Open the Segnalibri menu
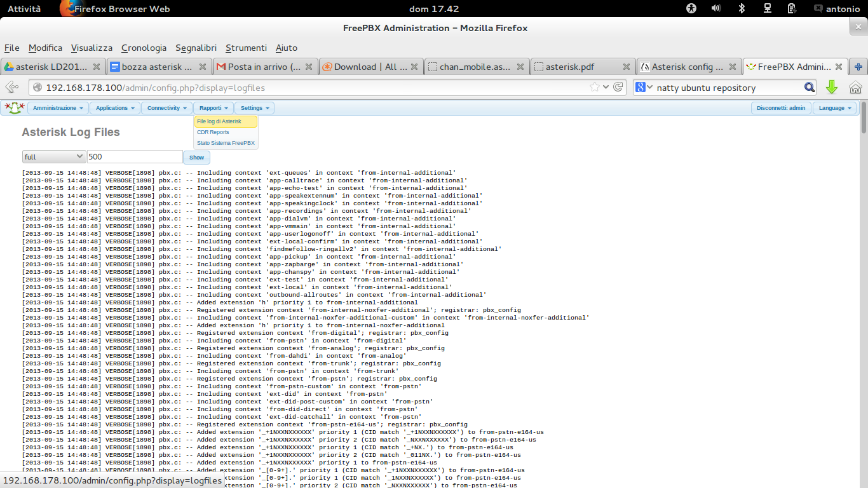Screen dimensions: 868x488 pos(196,48)
